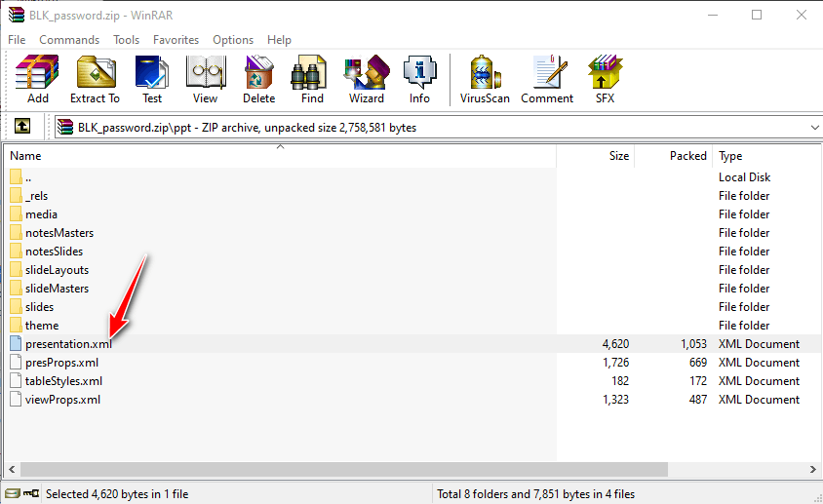Open the Find binoculars tool

coord(312,79)
